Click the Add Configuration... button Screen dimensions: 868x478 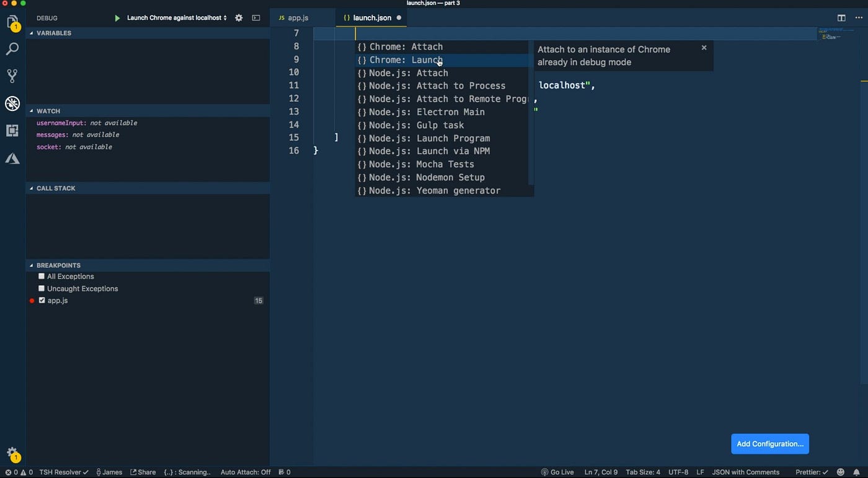pyautogui.click(x=770, y=444)
